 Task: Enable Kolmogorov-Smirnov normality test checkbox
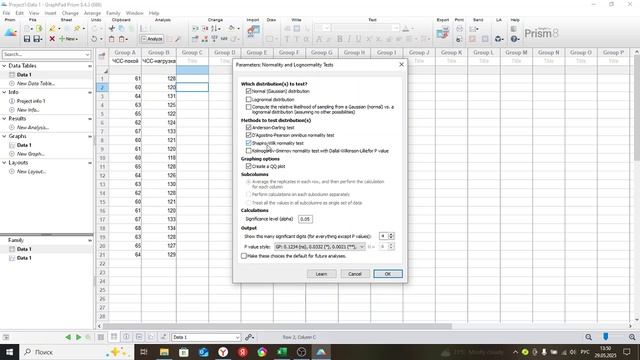coord(249,151)
